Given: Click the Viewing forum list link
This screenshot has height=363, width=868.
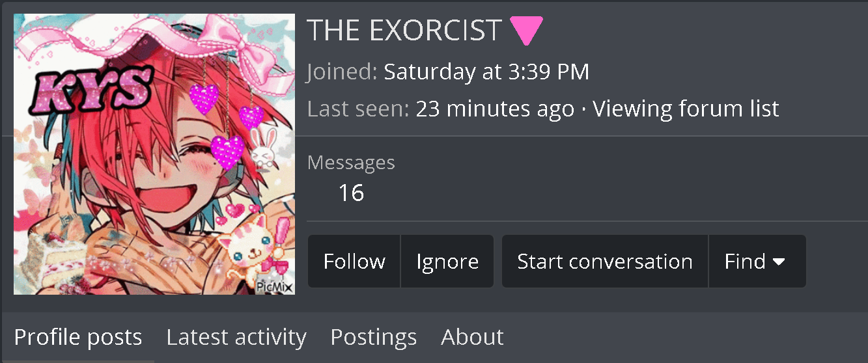Looking at the screenshot, I should (x=686, y=109).
